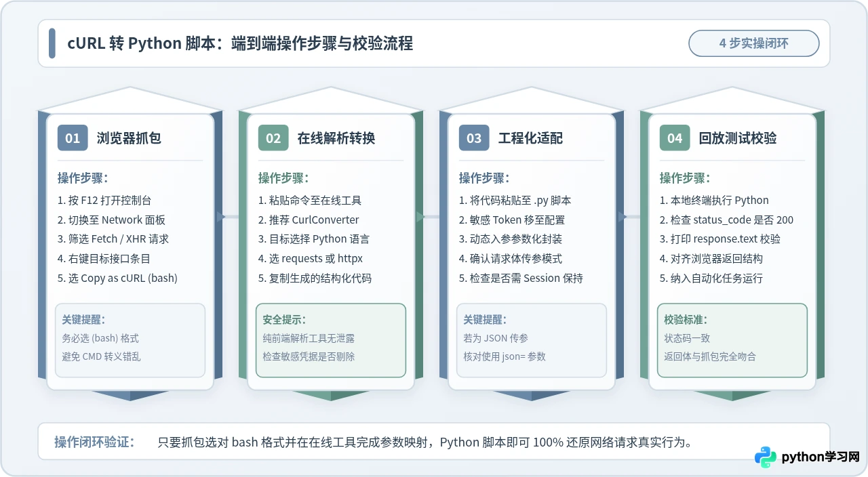This screenshot has height=477, width=868.
Task: Click the '回放测试校验' card title
Action: coord(738,138)
